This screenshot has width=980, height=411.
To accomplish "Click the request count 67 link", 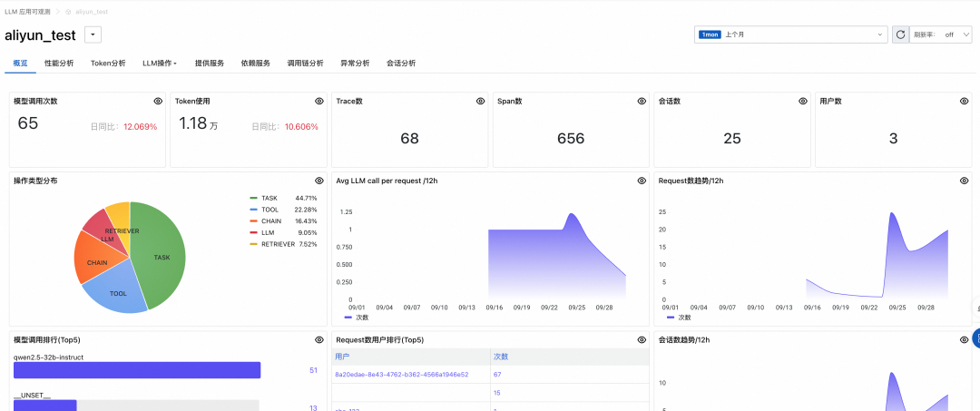I will 498,374.
